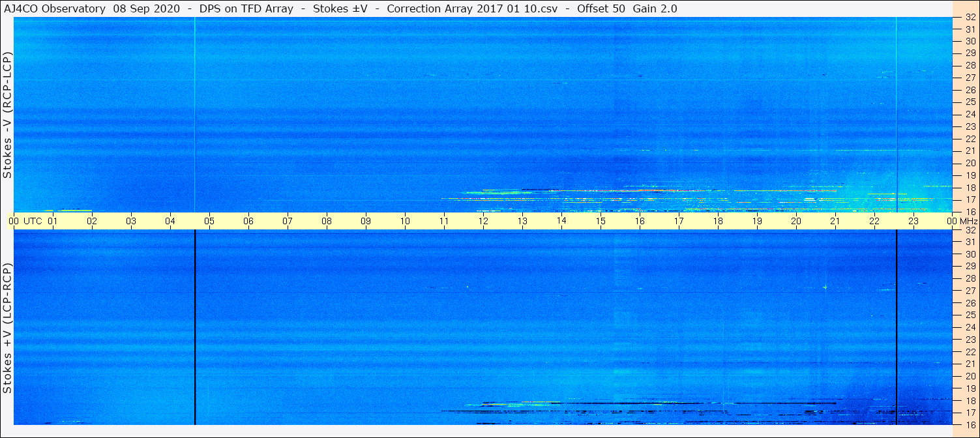Image resolution: width=980 pixels, height=438 pixels.
Task: Click the 'Stokes -V (RCP-LCP)' axis label
Action: pos(8,115)
